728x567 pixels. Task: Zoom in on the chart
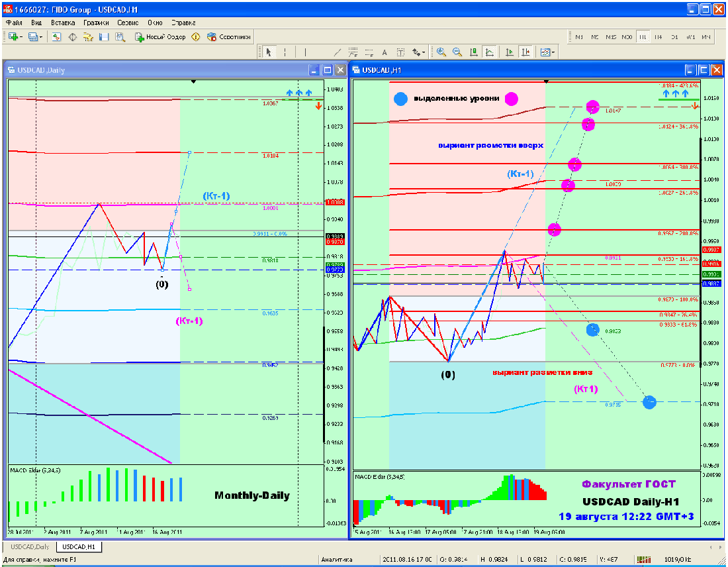point(441,52)
